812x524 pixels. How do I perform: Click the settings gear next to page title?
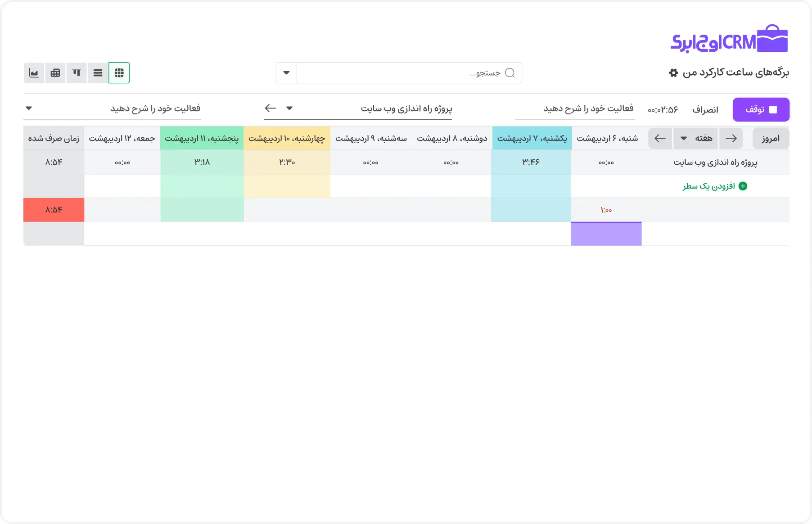click(x=673, y=73)
